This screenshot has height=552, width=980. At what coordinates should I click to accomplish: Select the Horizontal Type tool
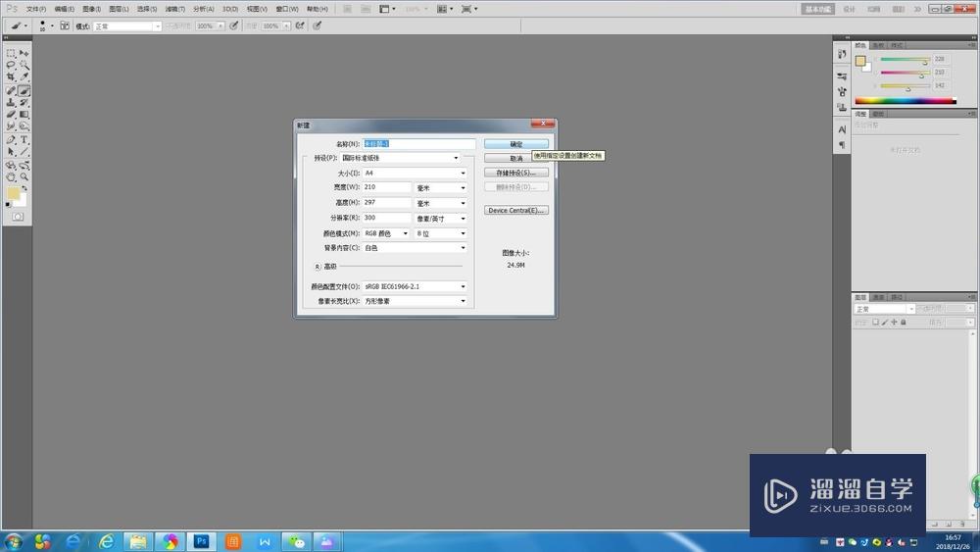[24, 140]
